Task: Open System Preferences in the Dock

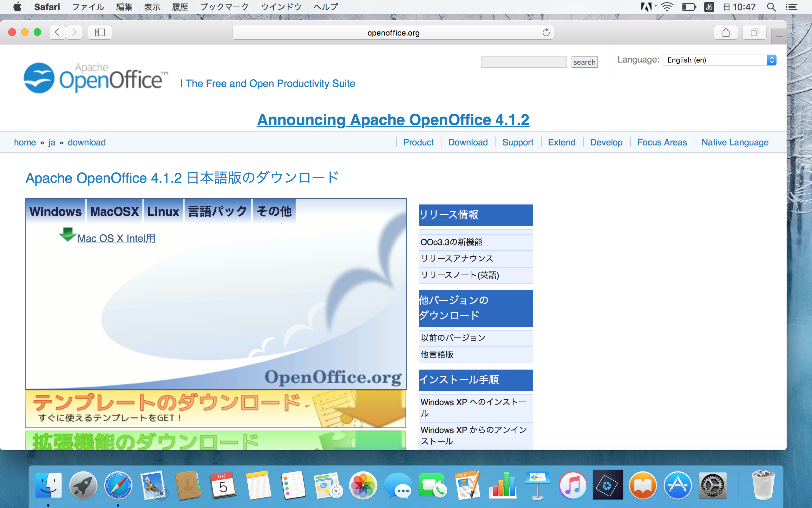Action: click(712, 485)
